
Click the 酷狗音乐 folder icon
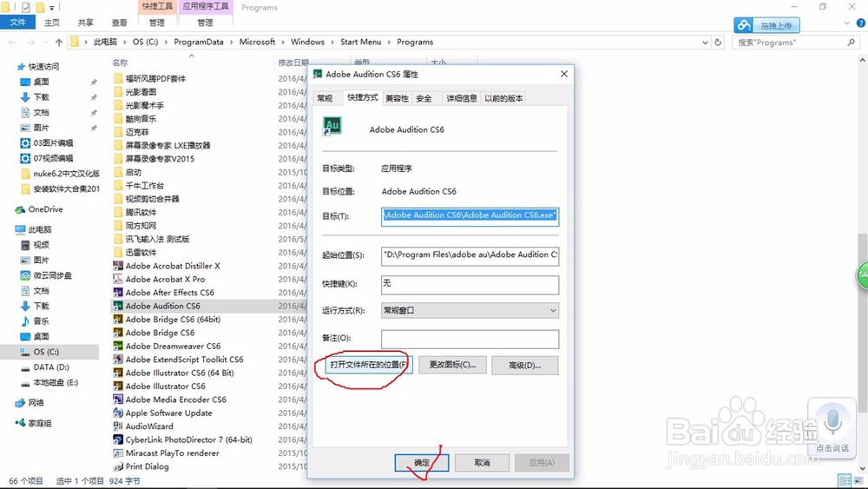[118, 118]
